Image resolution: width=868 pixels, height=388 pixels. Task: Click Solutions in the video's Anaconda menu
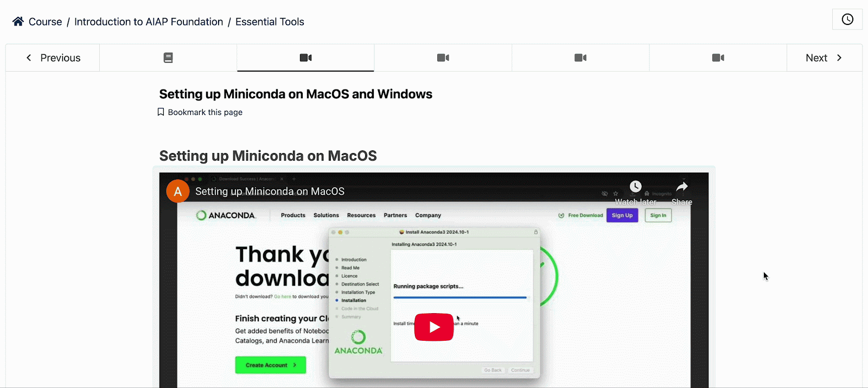tap(326, 215)
